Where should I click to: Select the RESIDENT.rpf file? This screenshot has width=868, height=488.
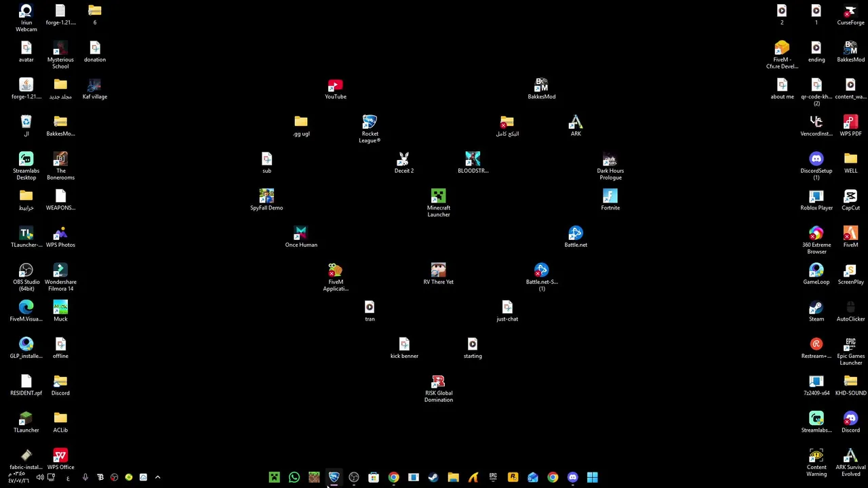coord(26,385)
